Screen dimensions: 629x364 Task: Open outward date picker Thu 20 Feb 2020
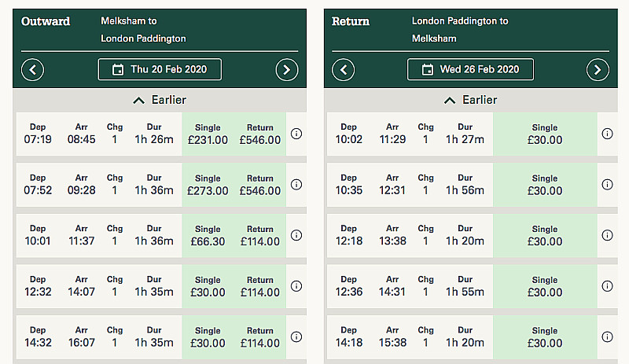coord(160,69)
